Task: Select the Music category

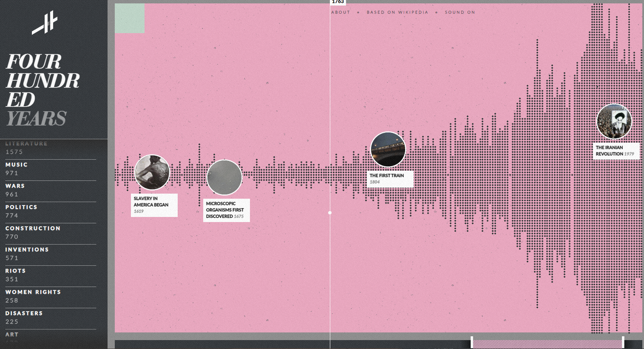Action: (x=51, y=169)
